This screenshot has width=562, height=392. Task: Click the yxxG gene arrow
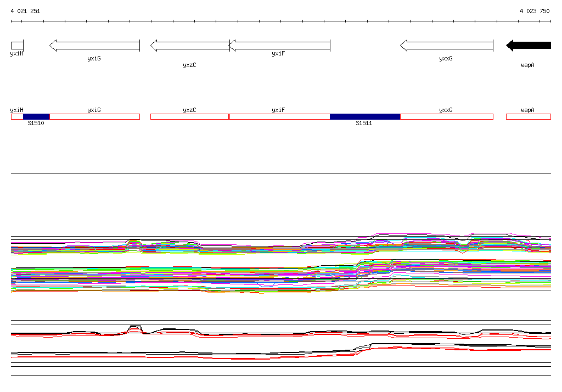click(x=447, y=46)
